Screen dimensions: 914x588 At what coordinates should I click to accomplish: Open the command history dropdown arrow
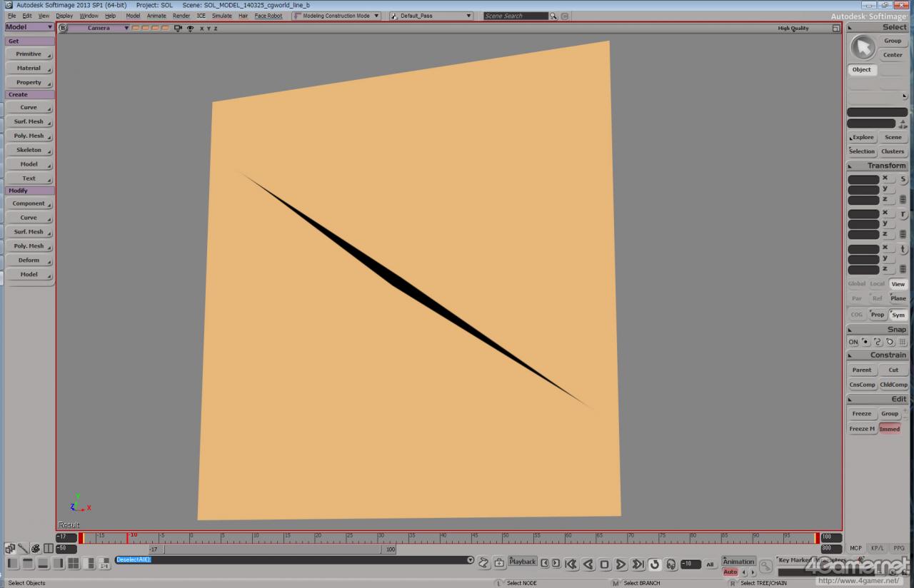click(x=470, y=560)
